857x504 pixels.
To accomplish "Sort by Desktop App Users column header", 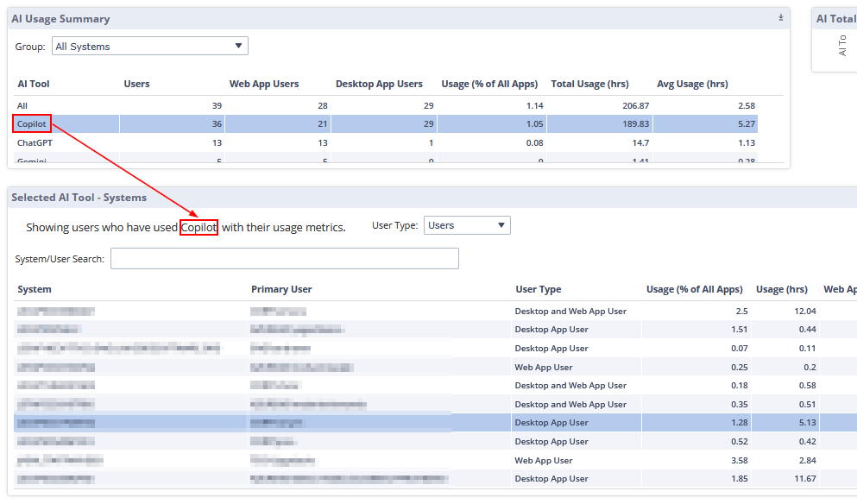I will (x=379, y=84).
